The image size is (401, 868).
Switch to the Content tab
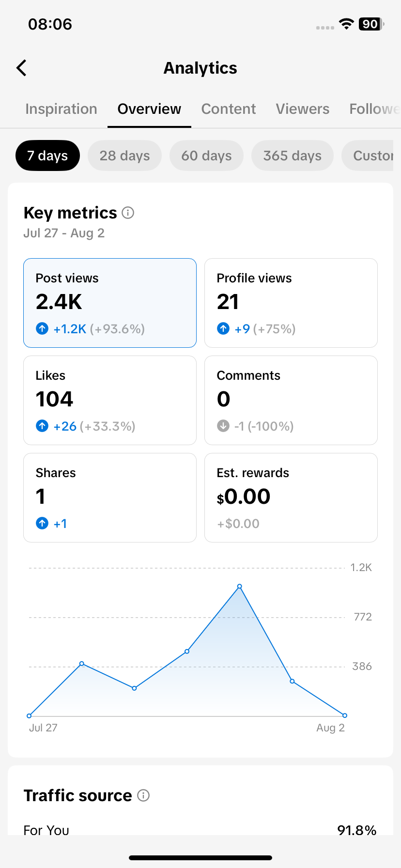click(x=229, y=109)
